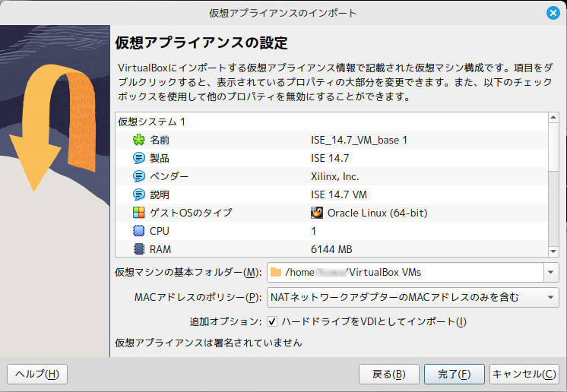
Task: Click the green star icon beside 名前
Action: [139, 140]
